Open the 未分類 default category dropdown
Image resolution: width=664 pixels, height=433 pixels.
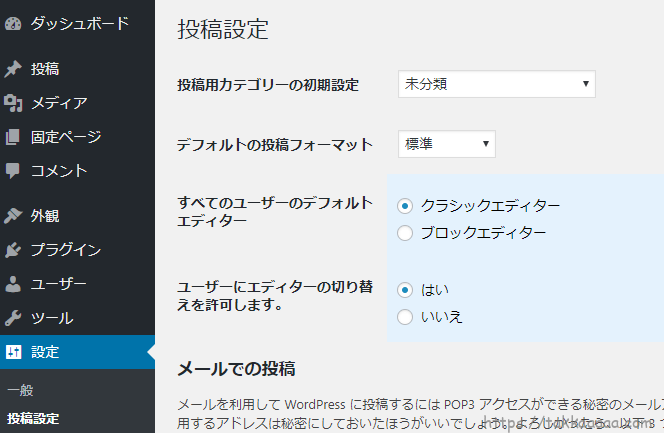(497, 84)
